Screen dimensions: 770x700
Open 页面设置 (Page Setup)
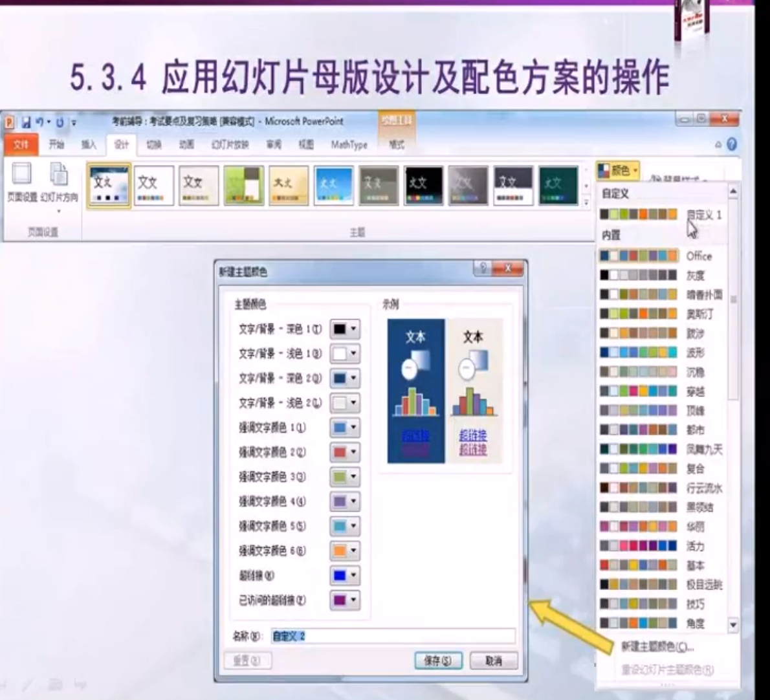tap(22, 182)
